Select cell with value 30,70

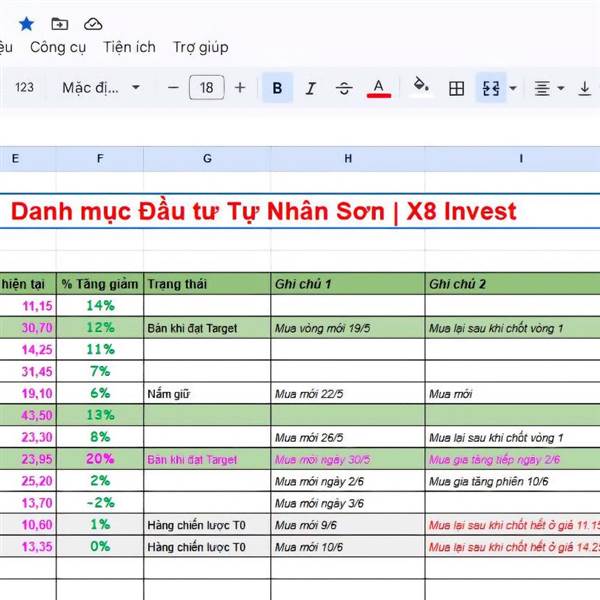point(28,328)
